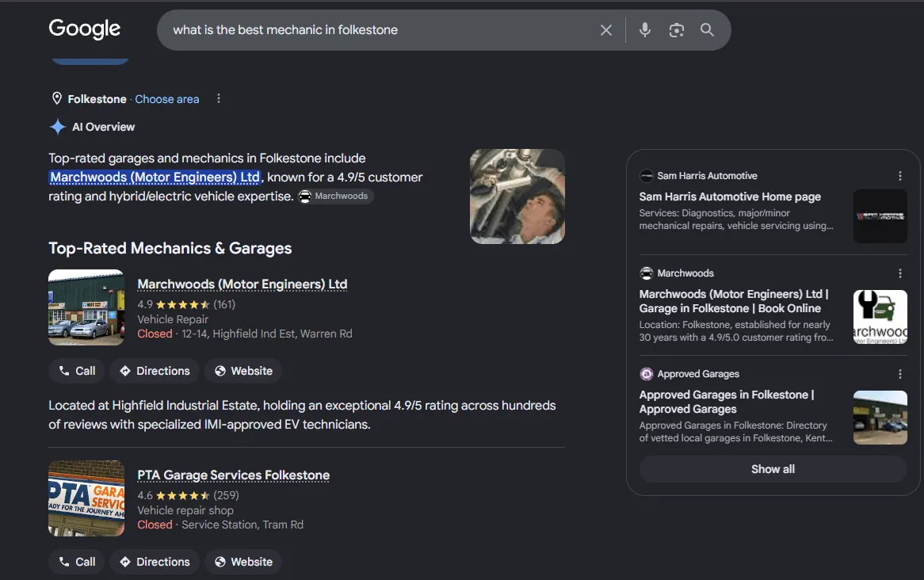Click Approved Garages site favicon
The image size is (924, 580).
coord(647,374)
